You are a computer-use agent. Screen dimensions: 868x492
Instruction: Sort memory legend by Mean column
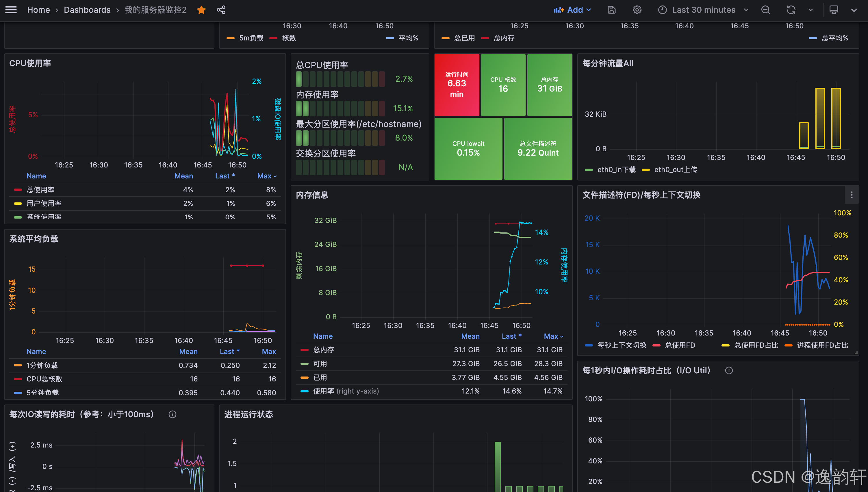coord(470,336)
